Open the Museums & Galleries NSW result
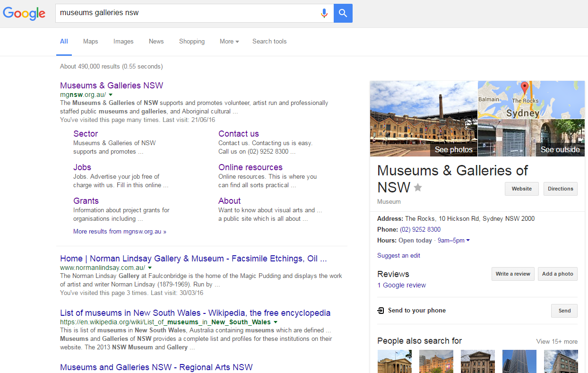 point(112,86)
